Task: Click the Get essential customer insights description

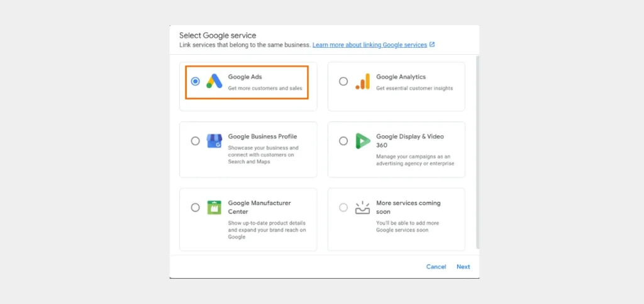Action: click(x=414, y=88)
